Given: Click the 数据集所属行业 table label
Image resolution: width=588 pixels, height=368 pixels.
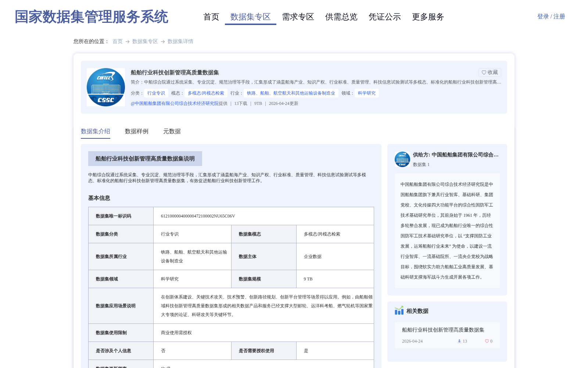Looking at the screenshot, I should (x=111, y=256).
